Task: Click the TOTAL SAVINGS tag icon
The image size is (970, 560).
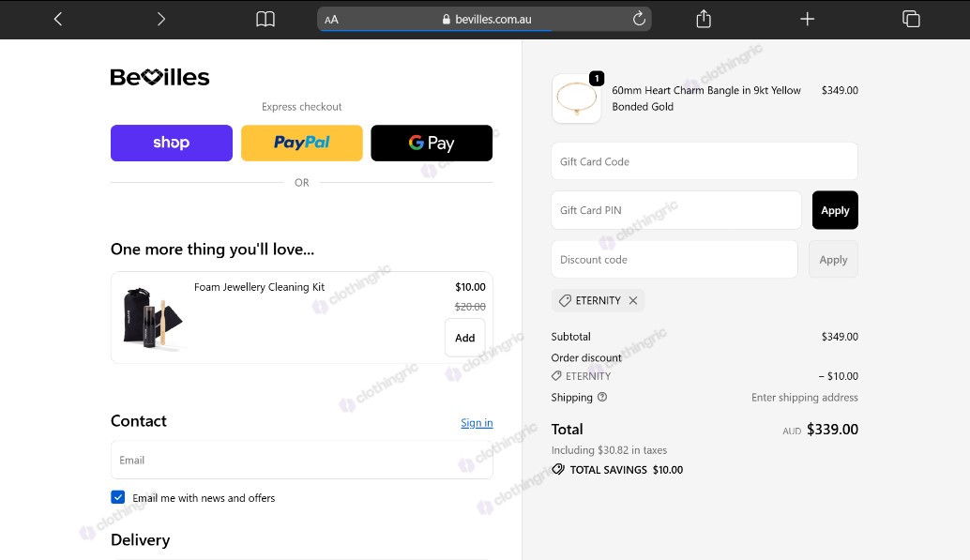Action: [558, 469]
